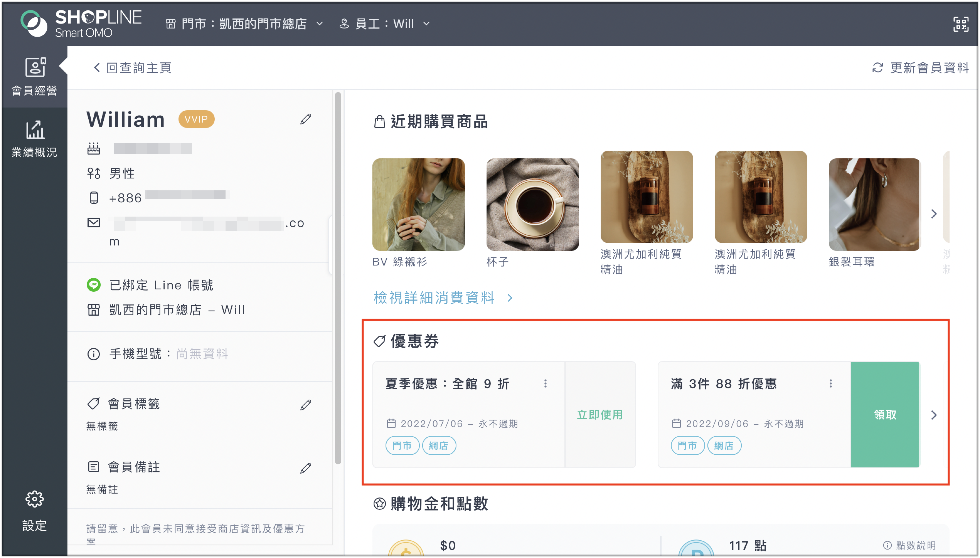Image resolution: width=980 pixels, height=558 pixels.
Task: Click the gender icon beside 男性
Action: pos(93,173)
